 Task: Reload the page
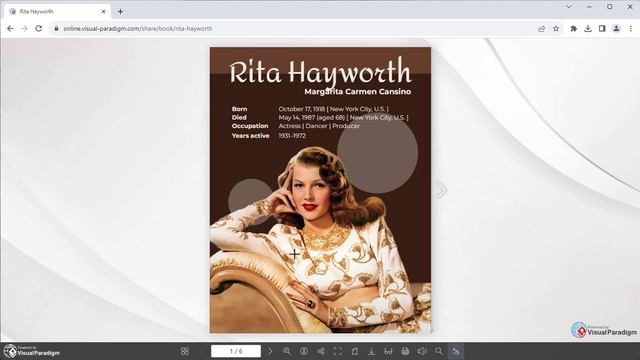(39, 29)
